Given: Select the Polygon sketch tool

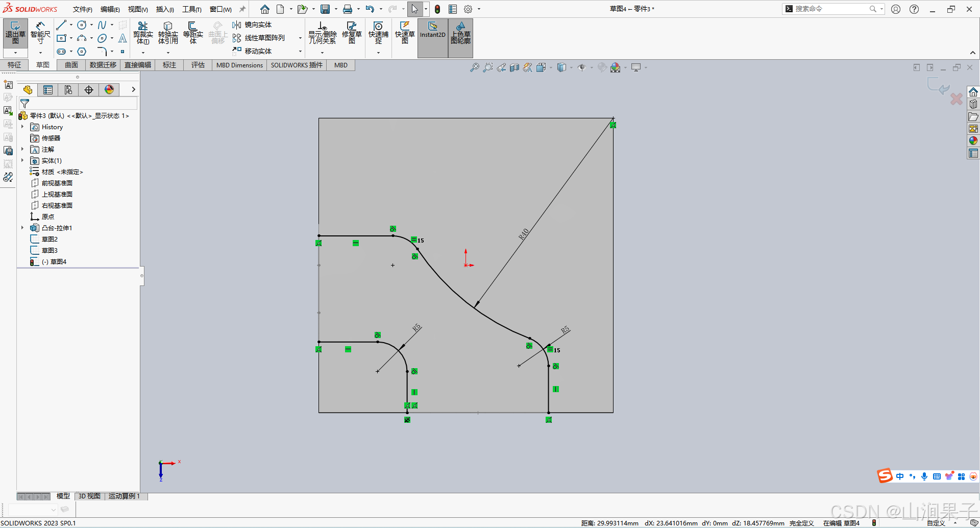Looking at the screenshot, I should click(x=82, y=52).
